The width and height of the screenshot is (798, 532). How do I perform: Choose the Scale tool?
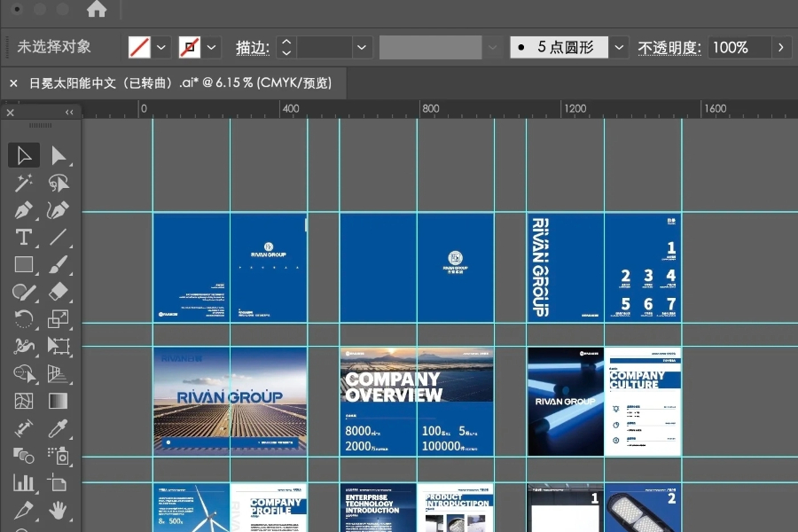coord(58,319)
